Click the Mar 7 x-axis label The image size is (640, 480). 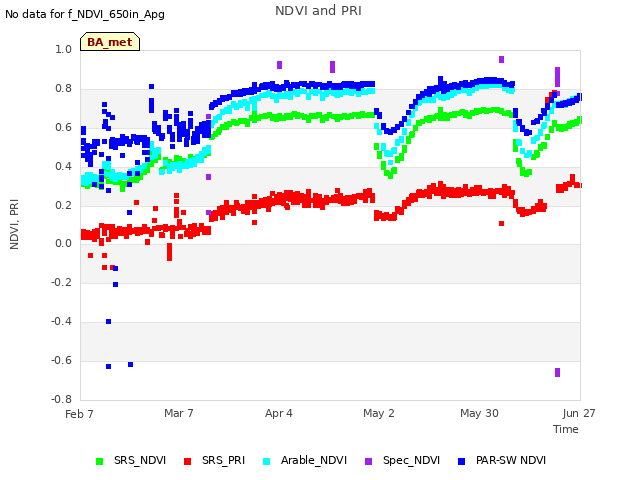[x=179, y=413]
